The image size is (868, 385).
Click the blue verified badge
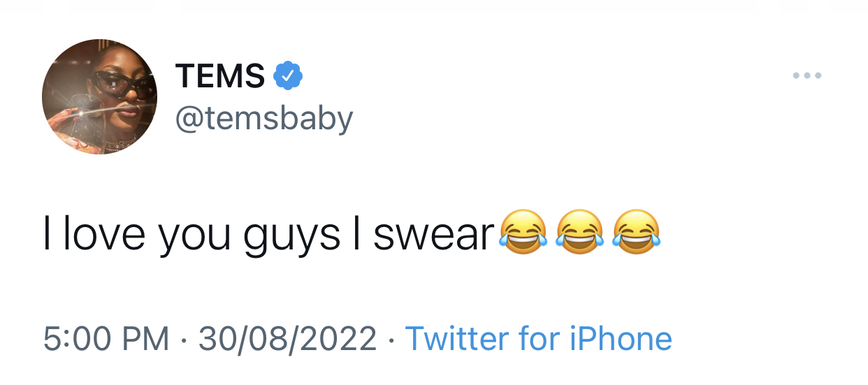pos(287,75)
